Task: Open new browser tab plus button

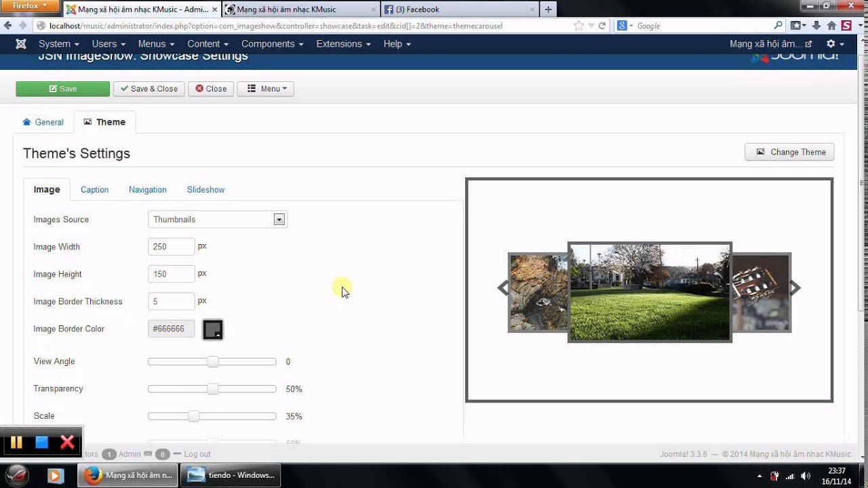Action: tap(549, 9)
